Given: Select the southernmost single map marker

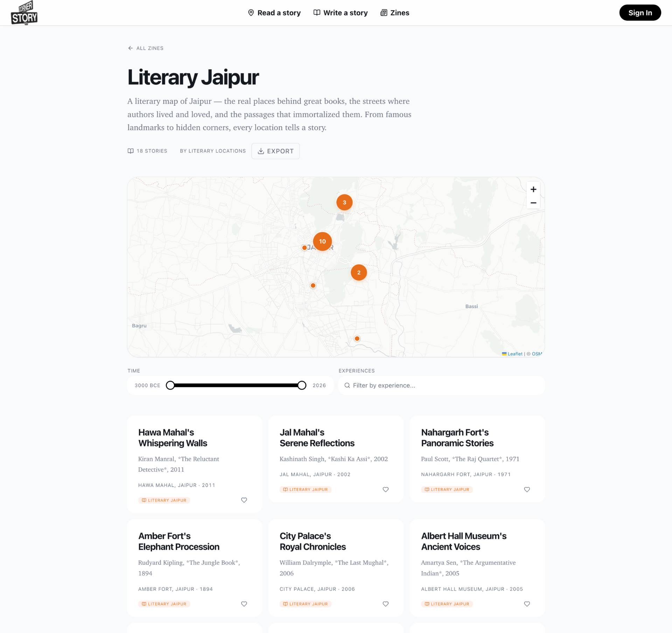Looking at the screenshot, I should tap(357, 339).
